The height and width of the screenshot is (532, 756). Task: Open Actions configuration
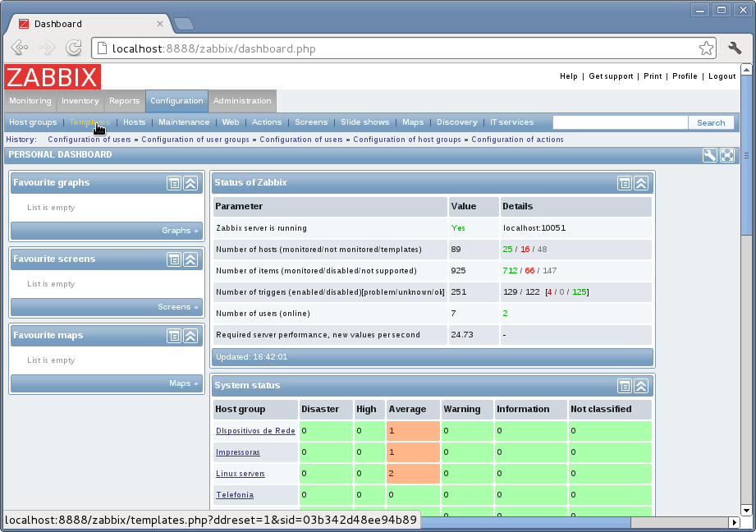tap(267, 122)
